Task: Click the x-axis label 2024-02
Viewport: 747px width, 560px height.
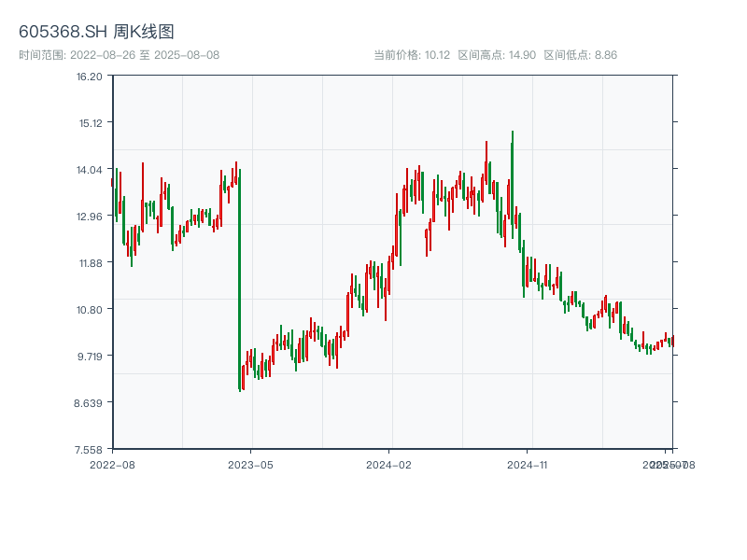Action: [x=388, y=465]
